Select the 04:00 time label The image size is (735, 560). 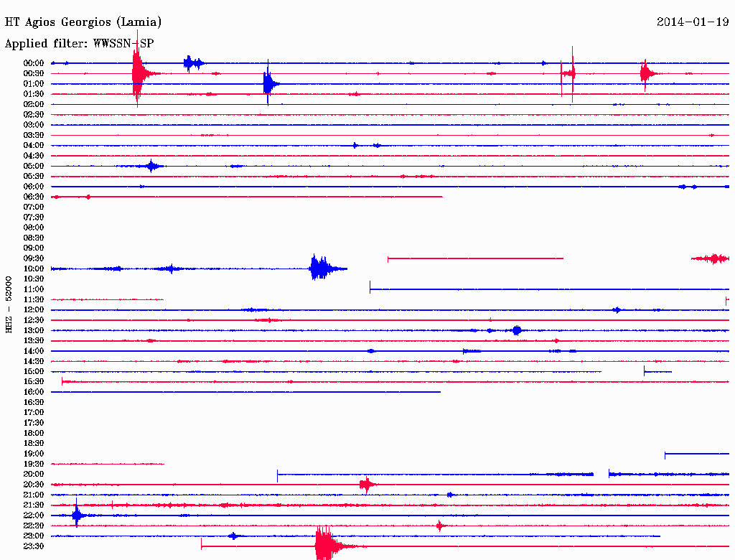(x=33, y=146)
